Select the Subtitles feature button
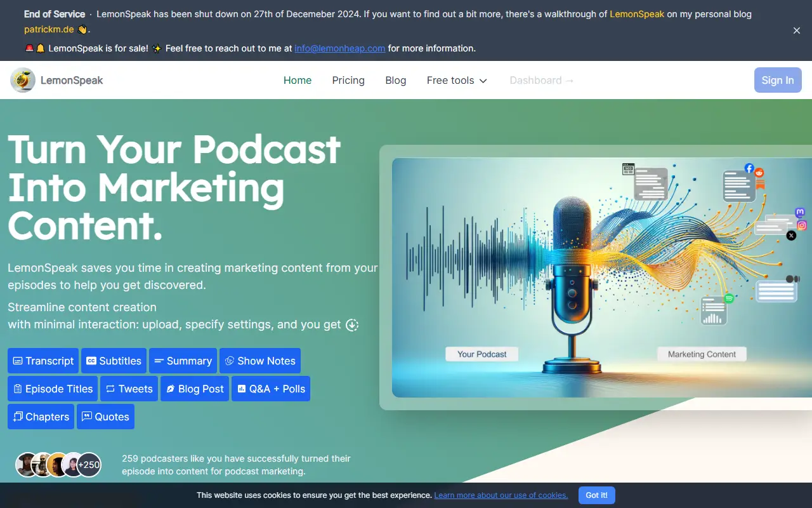 click(114, 361)
